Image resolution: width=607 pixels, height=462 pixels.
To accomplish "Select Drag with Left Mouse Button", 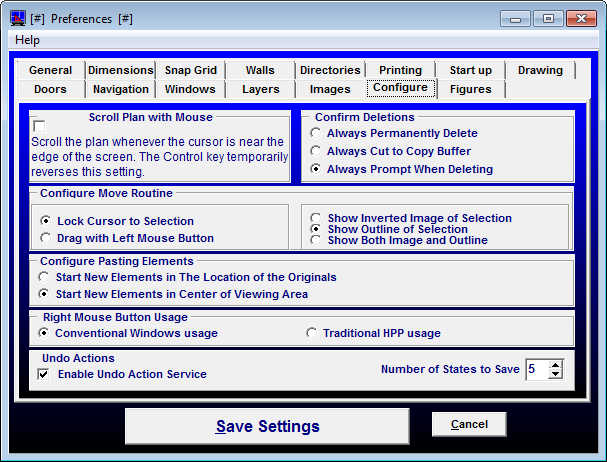I will (x=127, y=238).
